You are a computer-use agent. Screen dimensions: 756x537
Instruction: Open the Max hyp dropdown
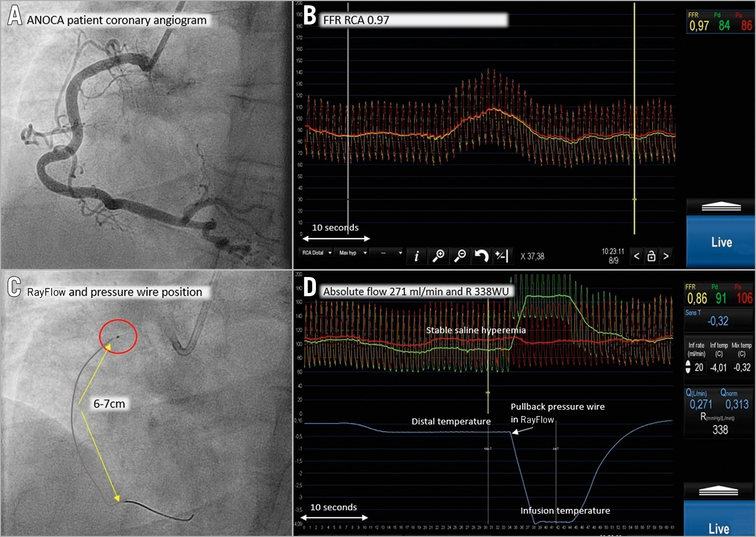(x=353, y=253)
